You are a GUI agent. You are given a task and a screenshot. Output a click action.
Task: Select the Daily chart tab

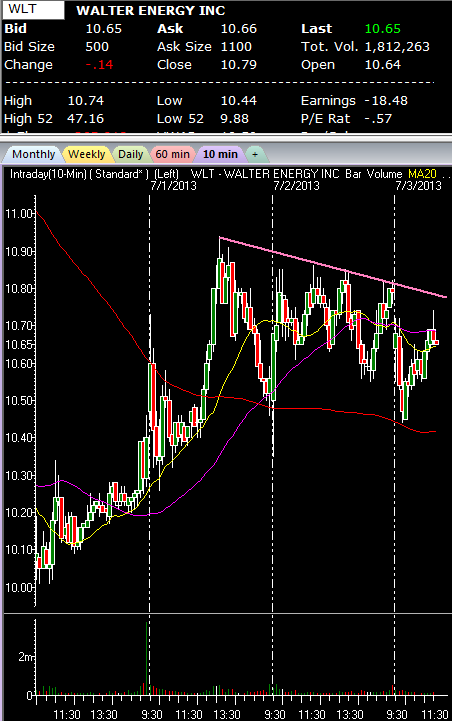coord(131,154)
